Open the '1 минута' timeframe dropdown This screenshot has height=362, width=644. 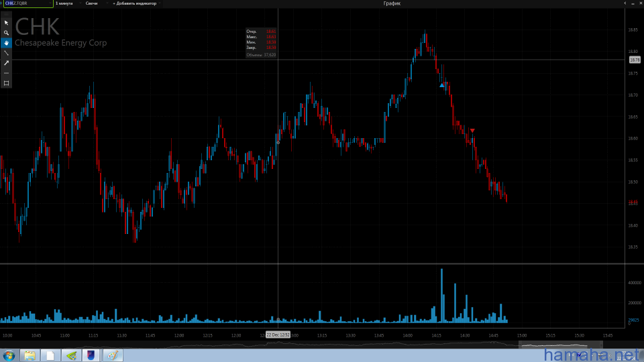pos(67,3)
